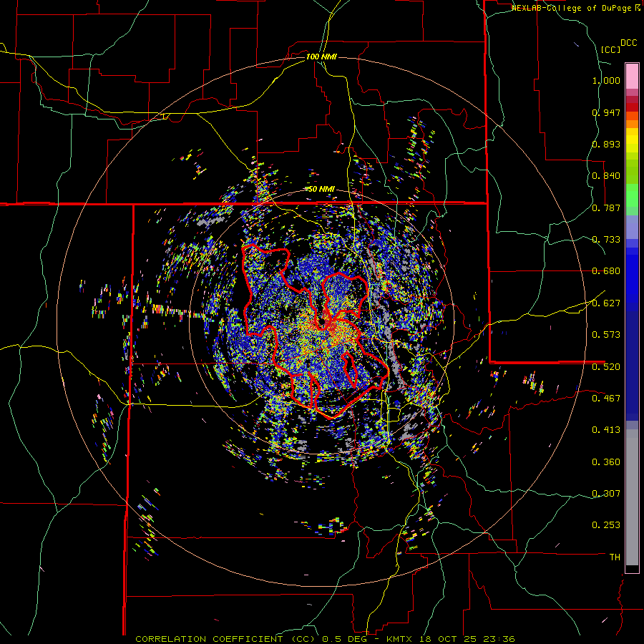The height and width of the screenshot is (644, 644).
Task: Select the 0.467 scale value
Action: (606, 398)
